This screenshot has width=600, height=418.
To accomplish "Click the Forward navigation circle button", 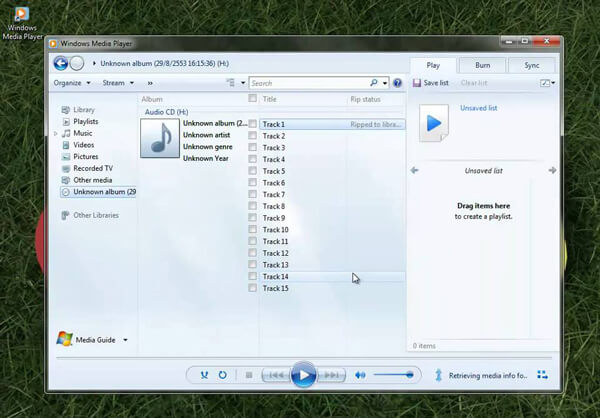I will pos(77,63).
